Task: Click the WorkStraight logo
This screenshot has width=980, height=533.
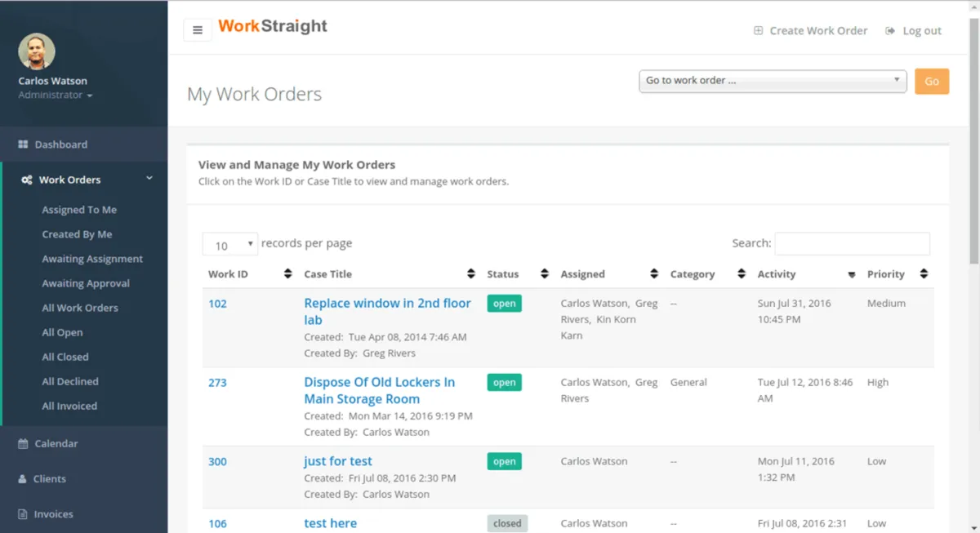Action: coord(273,26)
